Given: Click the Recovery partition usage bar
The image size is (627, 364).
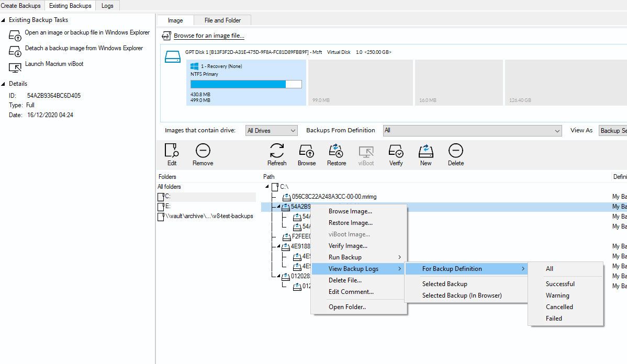Looking at the screenshot, I should 246,84.
